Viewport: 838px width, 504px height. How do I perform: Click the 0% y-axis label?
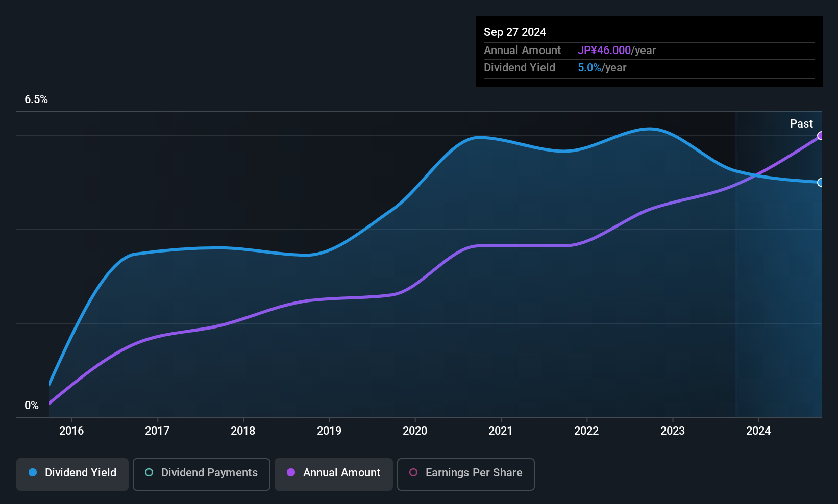tap(32, 406)
